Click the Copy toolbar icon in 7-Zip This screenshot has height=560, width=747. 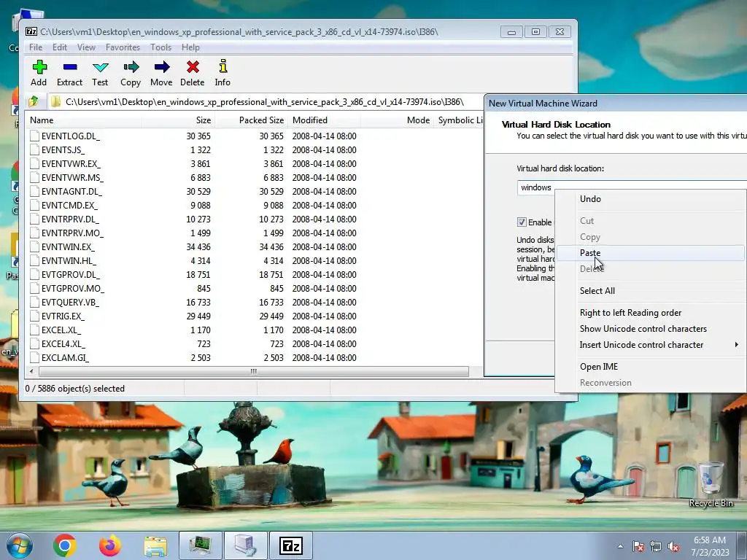click(x=131, y=67)
